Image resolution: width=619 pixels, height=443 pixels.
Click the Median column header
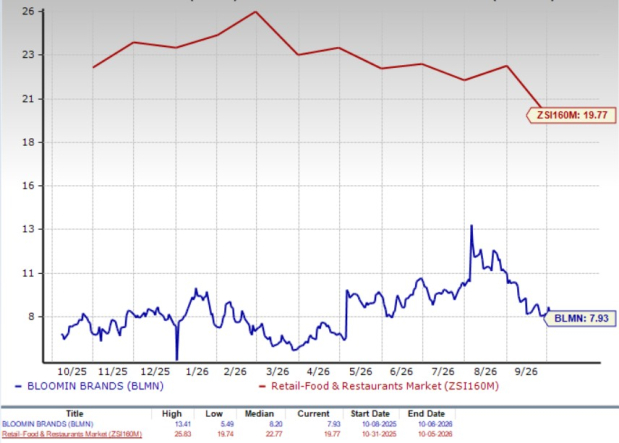tap(259, 414)
